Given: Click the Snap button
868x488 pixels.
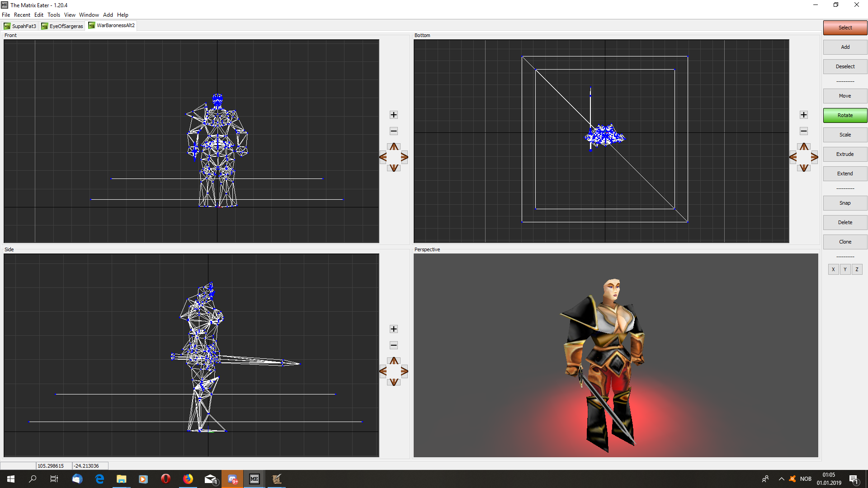Looking at the screenshot, I should point(845,203).
